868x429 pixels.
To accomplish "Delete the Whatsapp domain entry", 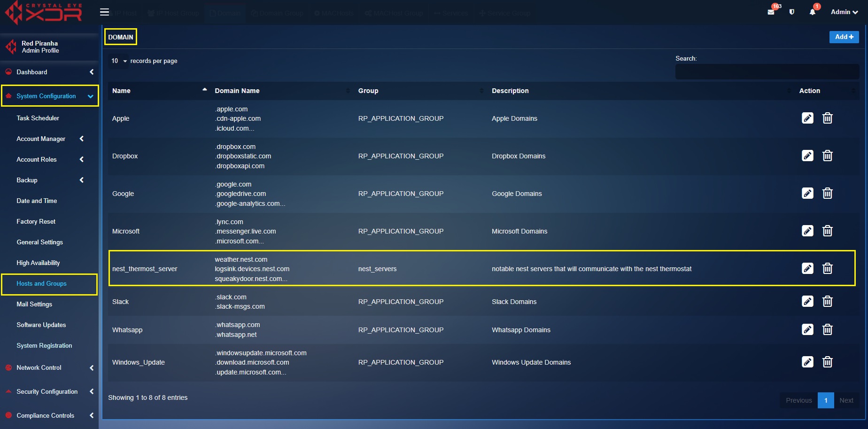I will (828, 329).
